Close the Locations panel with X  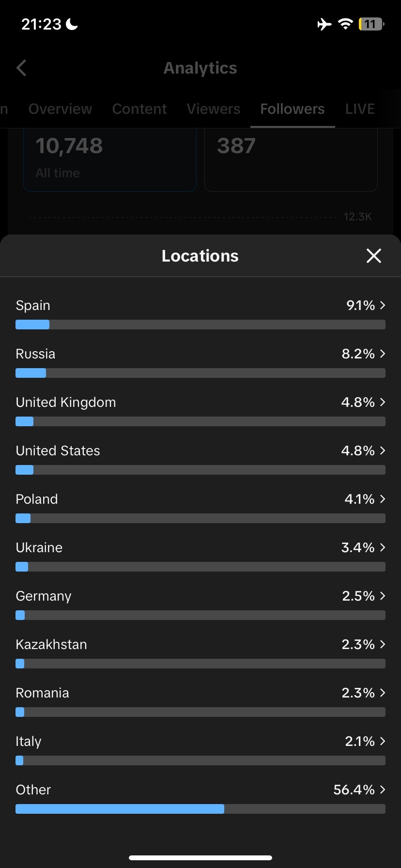click(x=374, y=256)
